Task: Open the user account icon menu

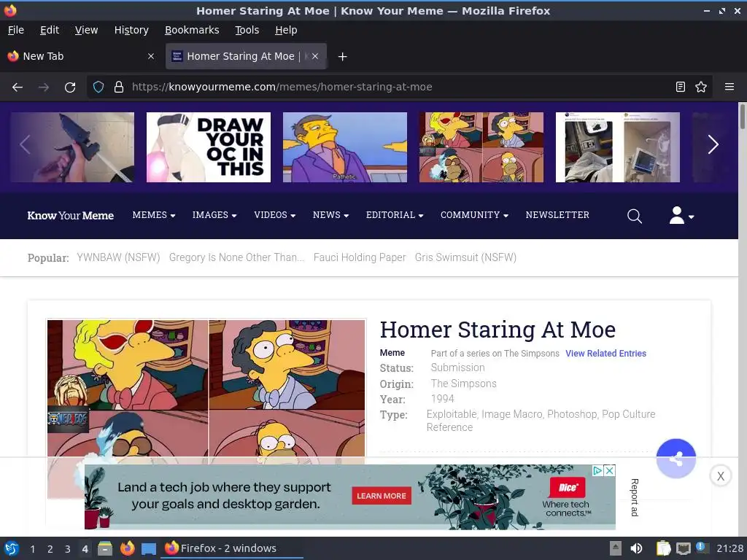Action: pyautogui.click(x=681, y=215)
